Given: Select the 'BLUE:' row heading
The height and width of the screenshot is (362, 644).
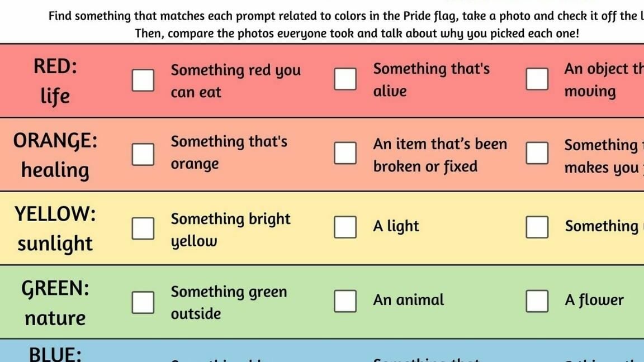Looking at the screenshot, I should tap(55, 354).
